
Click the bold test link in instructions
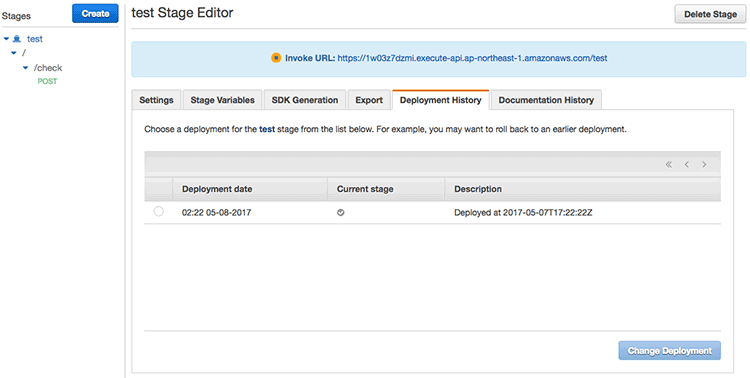267,129
